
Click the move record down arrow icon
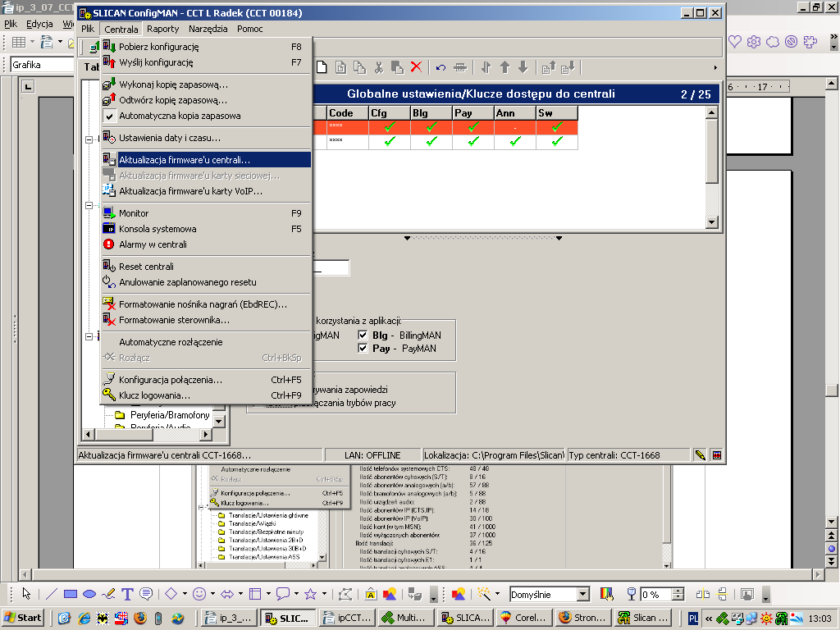[523, 67]
